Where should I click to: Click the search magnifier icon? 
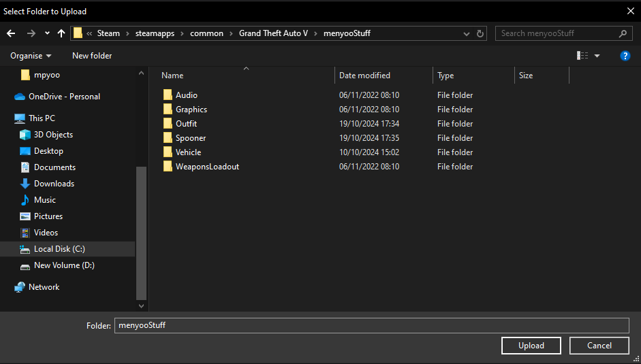coord(623,33)
